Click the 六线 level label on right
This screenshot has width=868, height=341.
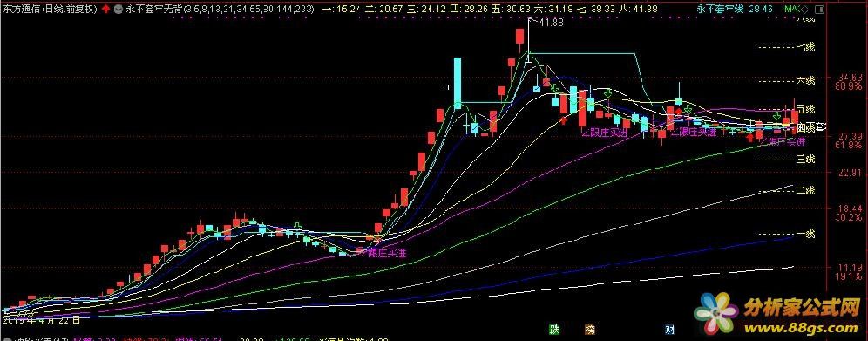click(x=806, y=81)
